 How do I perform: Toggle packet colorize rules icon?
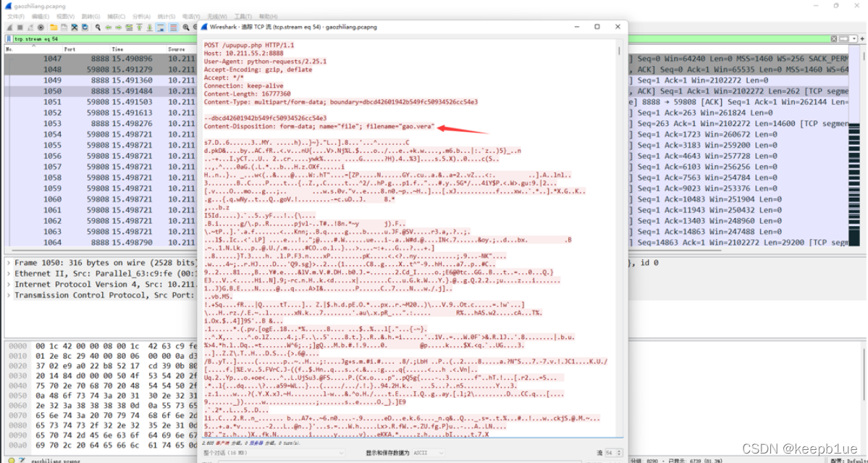point(173,28)
